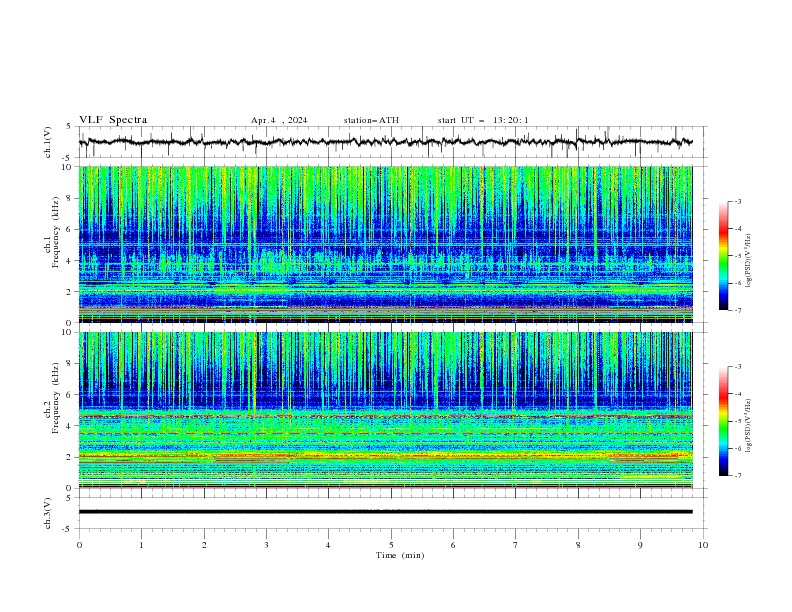Screen dimensions: 792x612
Task: Click the time axis tick label '10'
Action: coord(703,545)
